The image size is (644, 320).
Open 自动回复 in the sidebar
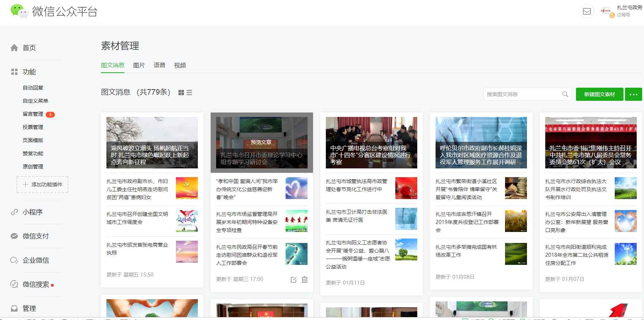33,88
